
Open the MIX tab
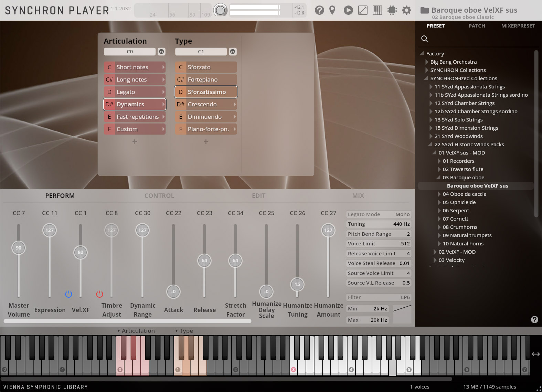coord(358,196)
